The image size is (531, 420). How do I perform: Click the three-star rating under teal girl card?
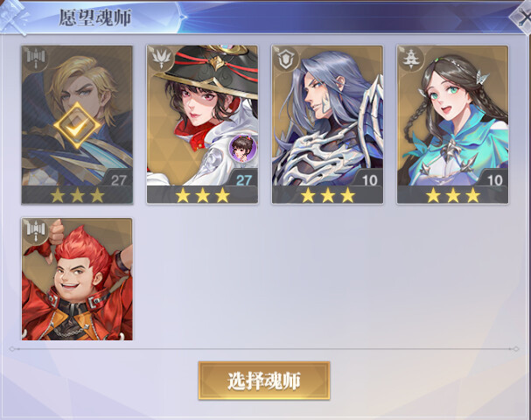[x=453, y=196]
